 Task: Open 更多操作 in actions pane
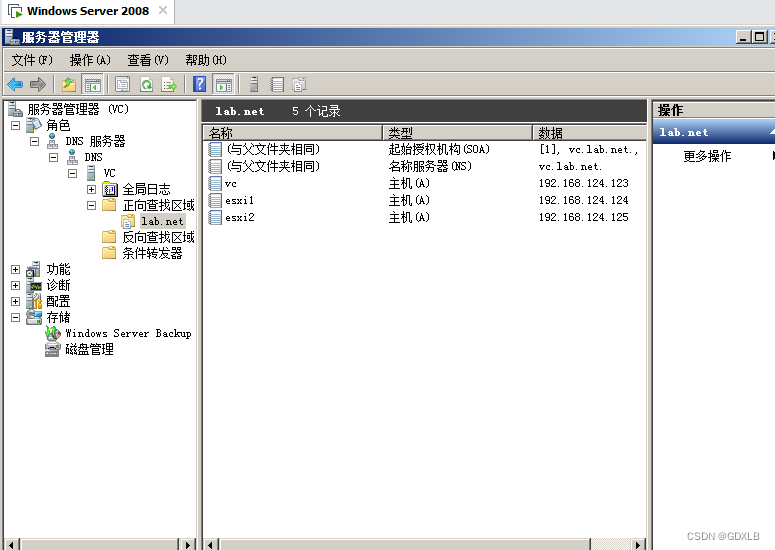707,156
